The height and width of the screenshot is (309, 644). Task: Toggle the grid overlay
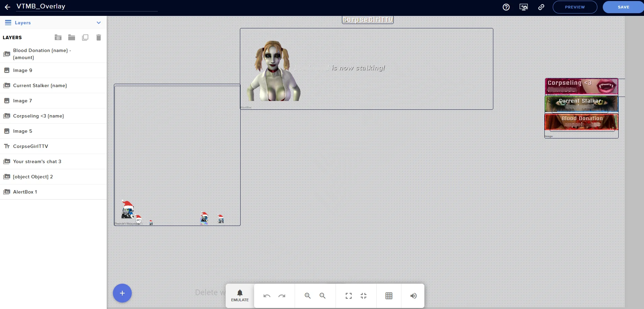(389, 296)
